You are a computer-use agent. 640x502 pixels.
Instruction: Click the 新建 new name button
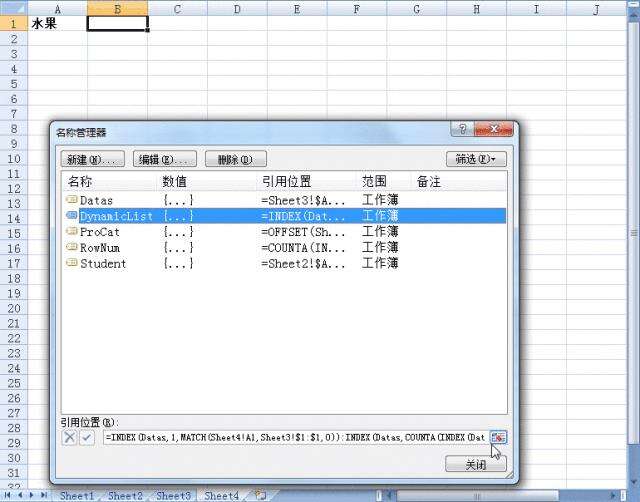coord(93,159)
